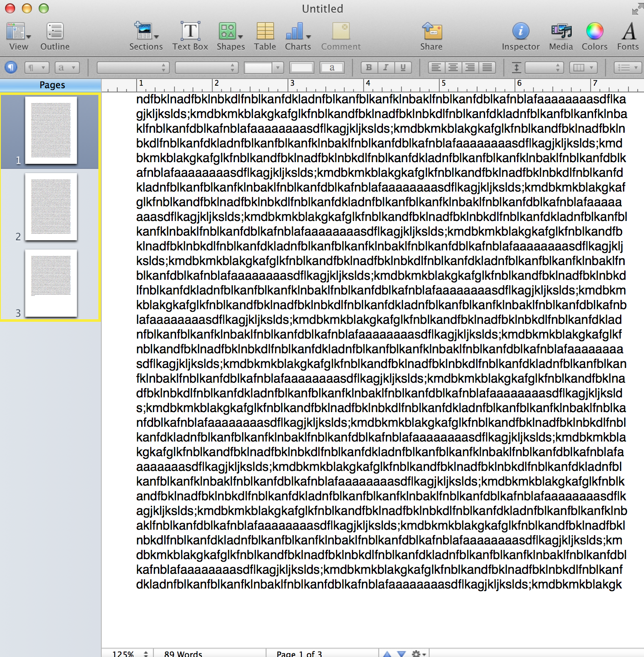Go to previous page with up arrow
The image size is (644, 657).
tap(387, 654)
